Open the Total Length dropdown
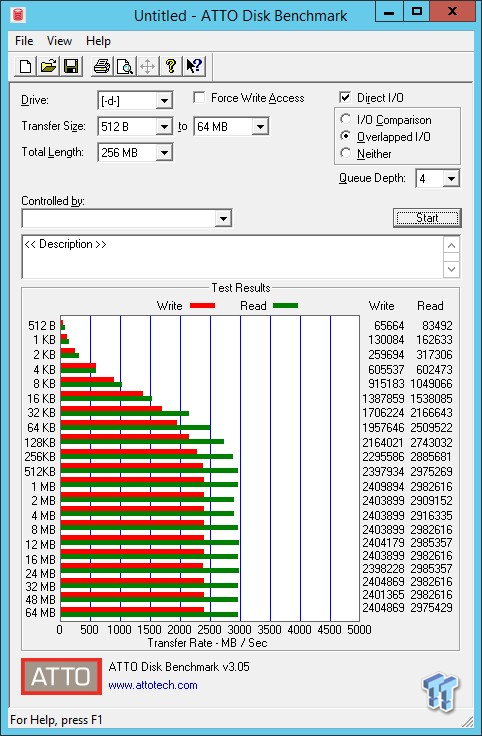This screenshot has width=482, height=736. pyautogui.click(x=164, y=152)
